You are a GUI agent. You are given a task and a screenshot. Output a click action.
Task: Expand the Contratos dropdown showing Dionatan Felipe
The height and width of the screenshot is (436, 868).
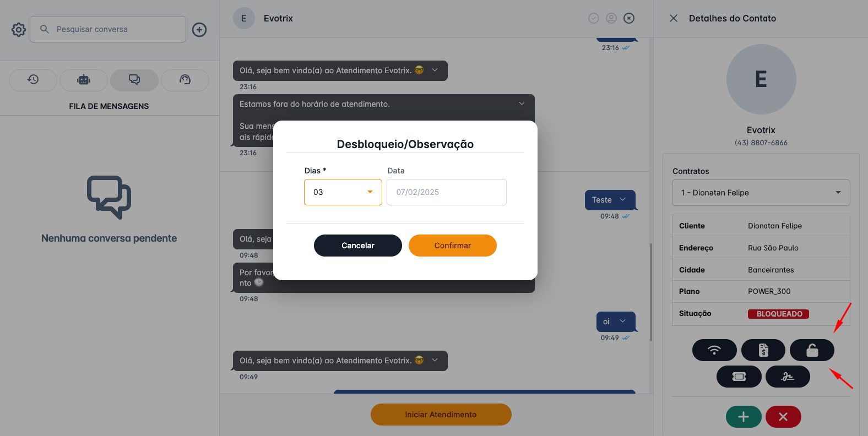[x=761, y=193]
